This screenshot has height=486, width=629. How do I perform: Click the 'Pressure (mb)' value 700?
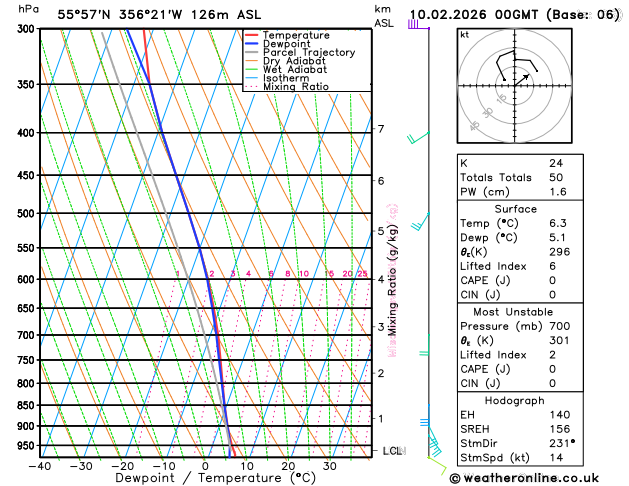pyautogui.click(x=560, y=326)
